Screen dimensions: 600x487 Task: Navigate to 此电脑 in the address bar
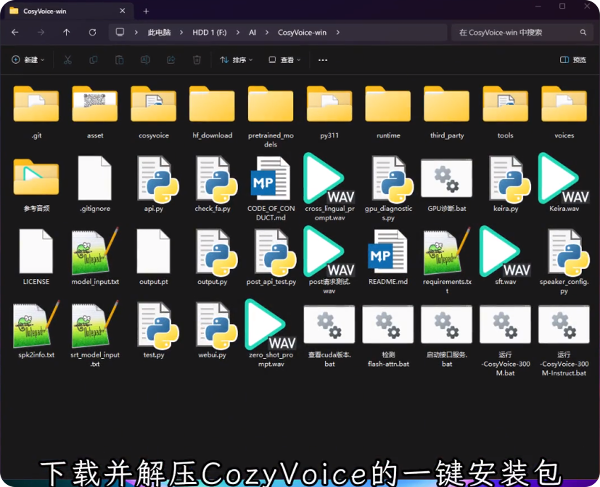click(x=158, y=32)
